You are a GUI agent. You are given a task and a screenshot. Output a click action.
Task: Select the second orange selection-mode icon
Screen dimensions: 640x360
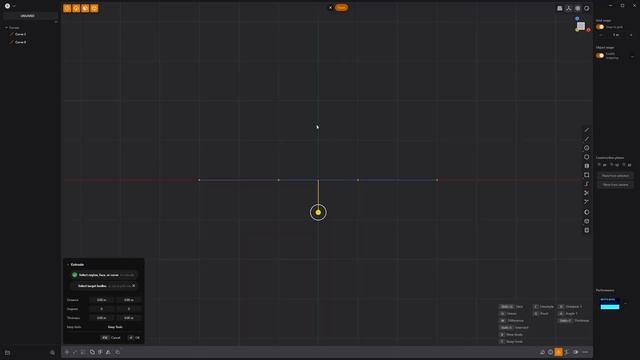point(76,8)
